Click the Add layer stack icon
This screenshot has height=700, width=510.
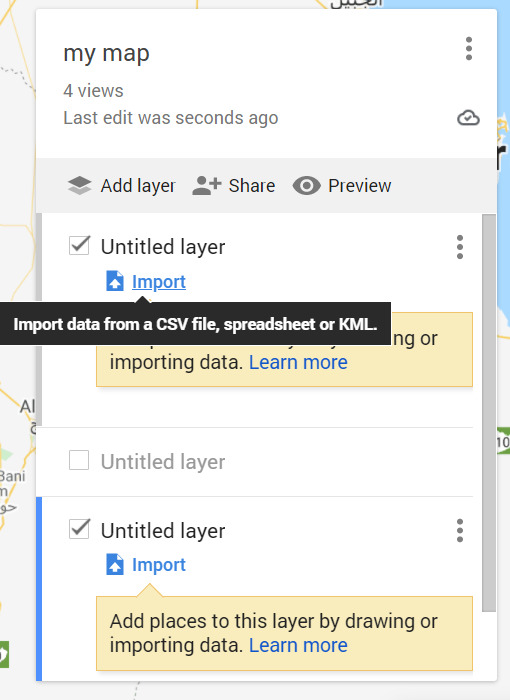(x=79, y=186)
